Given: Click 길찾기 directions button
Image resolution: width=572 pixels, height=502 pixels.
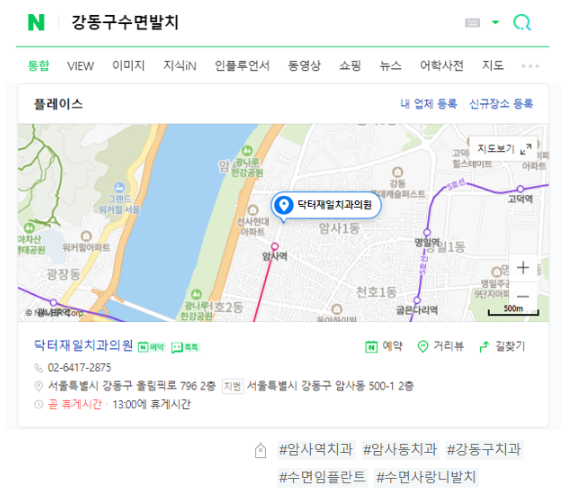Looking at the screenshot, I should [502, 346].
